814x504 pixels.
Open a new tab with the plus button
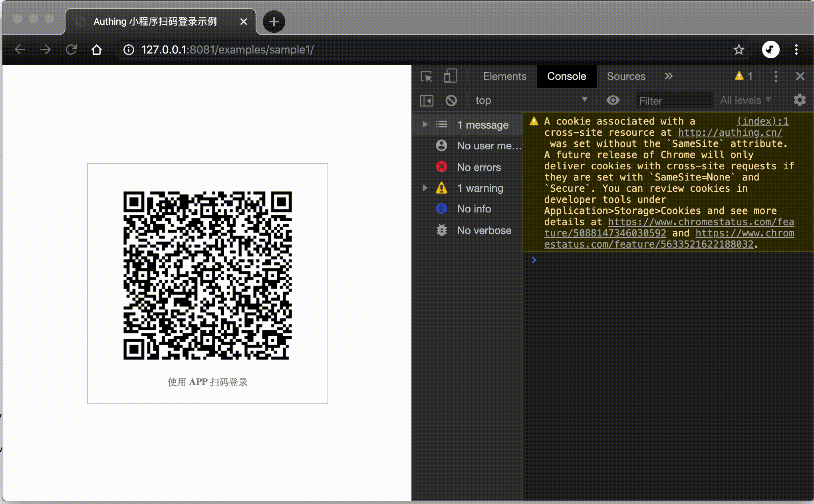[x=274, y=22]
